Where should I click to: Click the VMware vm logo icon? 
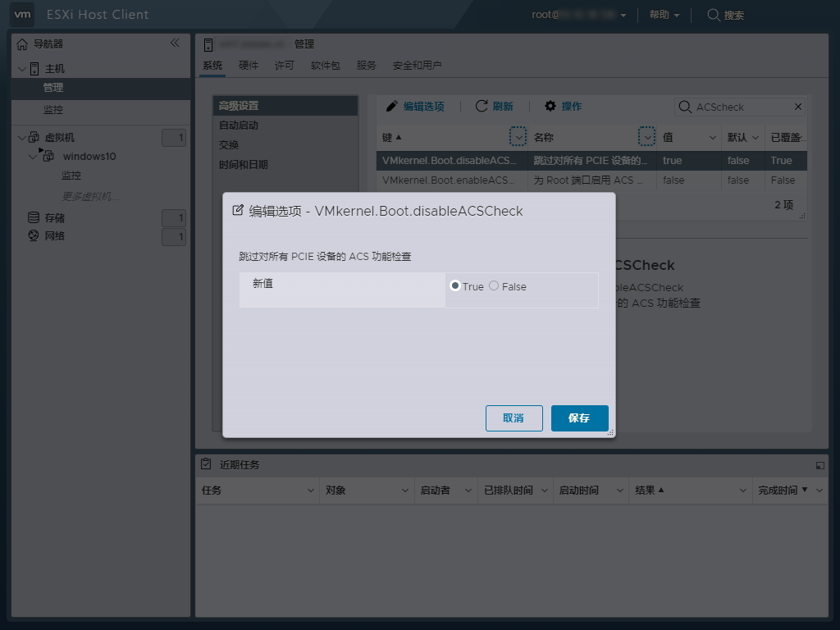[22, 14]
